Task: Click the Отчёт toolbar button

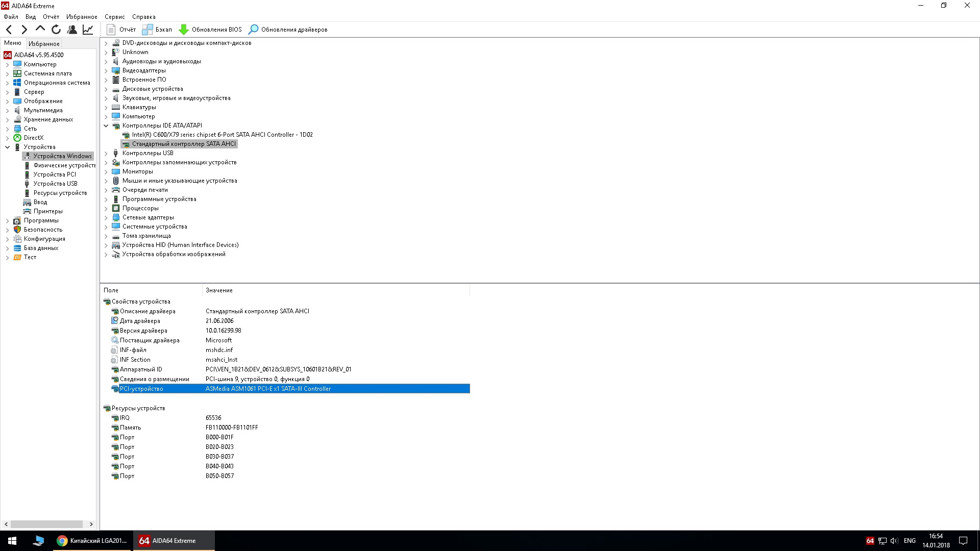Action: (x=121, y=30)
